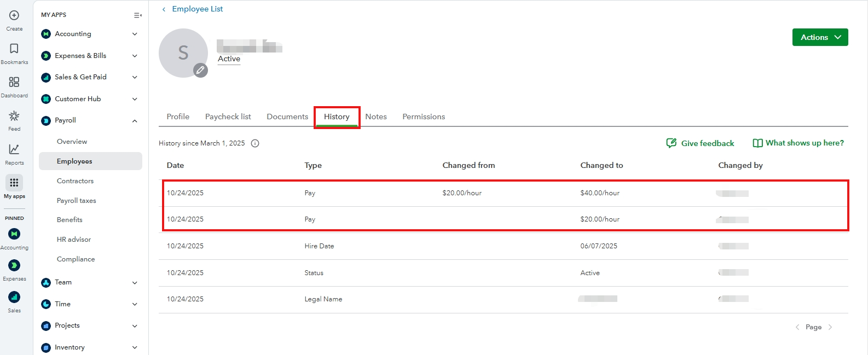Open the Reports chart icon
Viewport: 868px width, 355px height.
click(14, 149)
